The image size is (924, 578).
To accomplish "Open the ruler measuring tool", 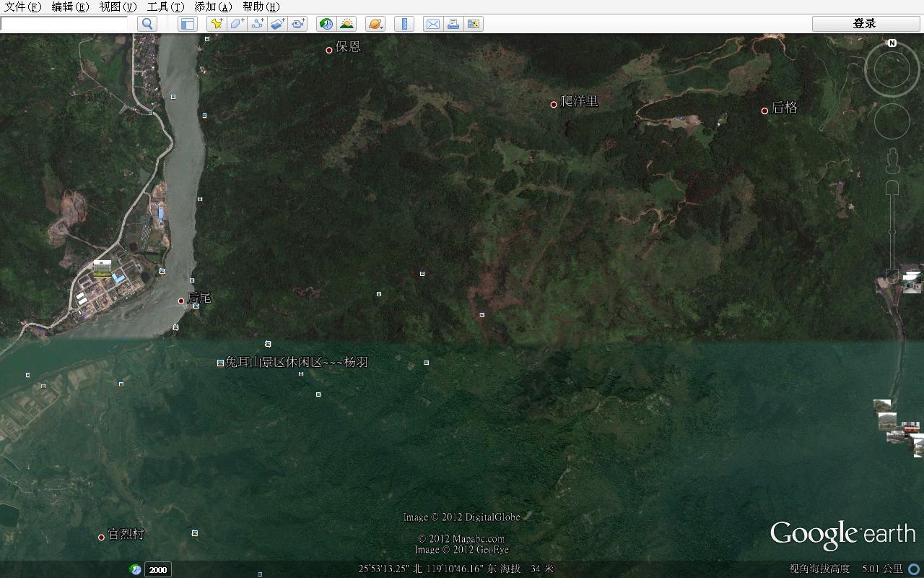I will click(404, 24).
